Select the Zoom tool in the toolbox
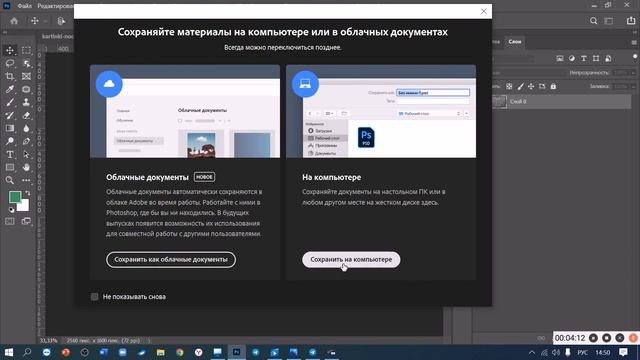This screenshot has width=640, height=360. [10, 180]
